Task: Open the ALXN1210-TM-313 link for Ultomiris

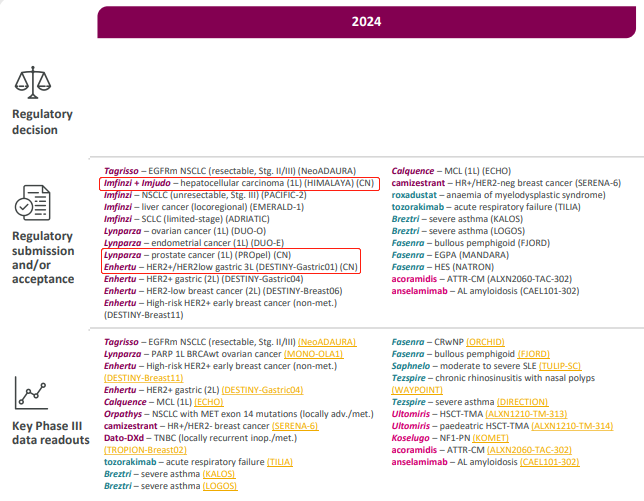Action: [526, 414]
